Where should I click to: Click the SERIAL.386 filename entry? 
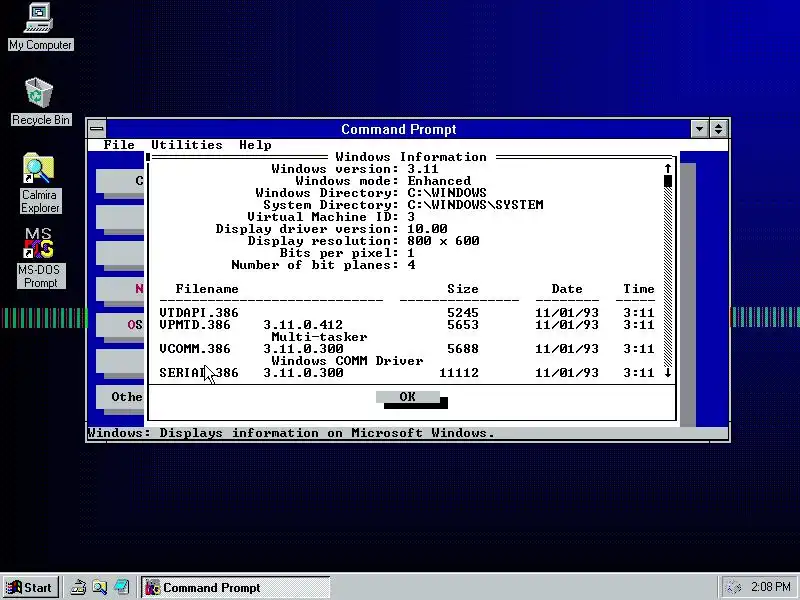pos(198,373)
